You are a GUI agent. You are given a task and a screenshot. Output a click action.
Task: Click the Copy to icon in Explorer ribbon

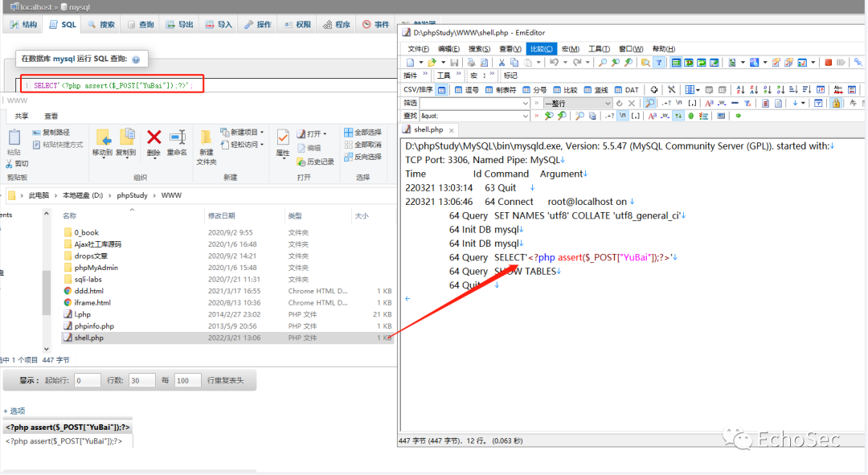(x=127, y=137)
